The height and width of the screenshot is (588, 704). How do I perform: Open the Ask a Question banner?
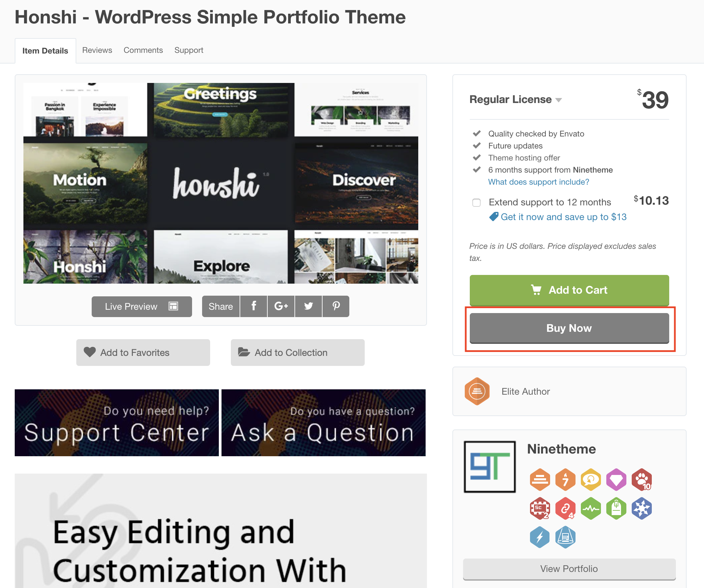[x=324, y=422]
